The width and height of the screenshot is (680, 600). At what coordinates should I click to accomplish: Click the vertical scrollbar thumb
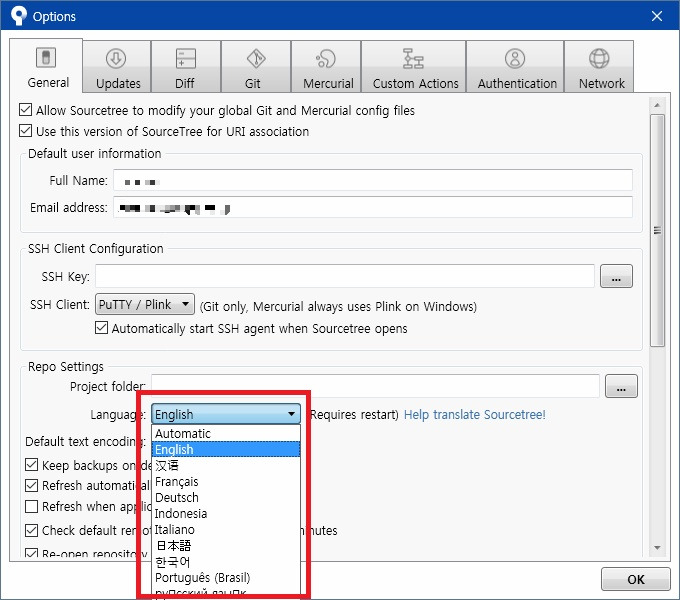[x=657, y=230]
